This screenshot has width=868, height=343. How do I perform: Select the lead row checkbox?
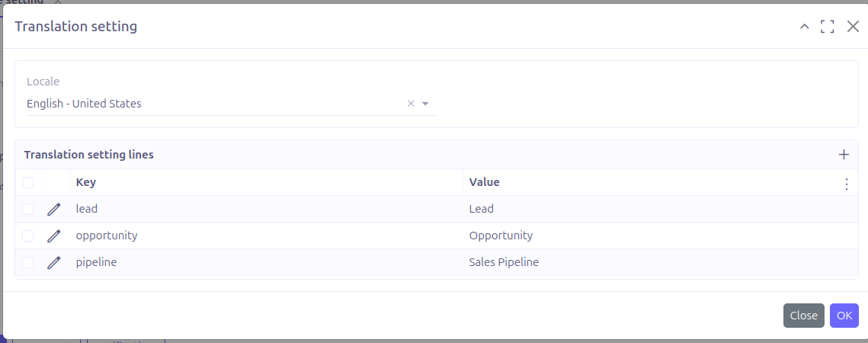coord(28,209)
